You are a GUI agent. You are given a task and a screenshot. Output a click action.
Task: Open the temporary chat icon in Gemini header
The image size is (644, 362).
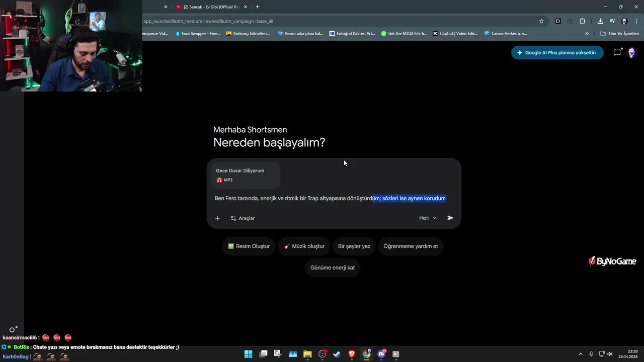[x=617, y=53]
